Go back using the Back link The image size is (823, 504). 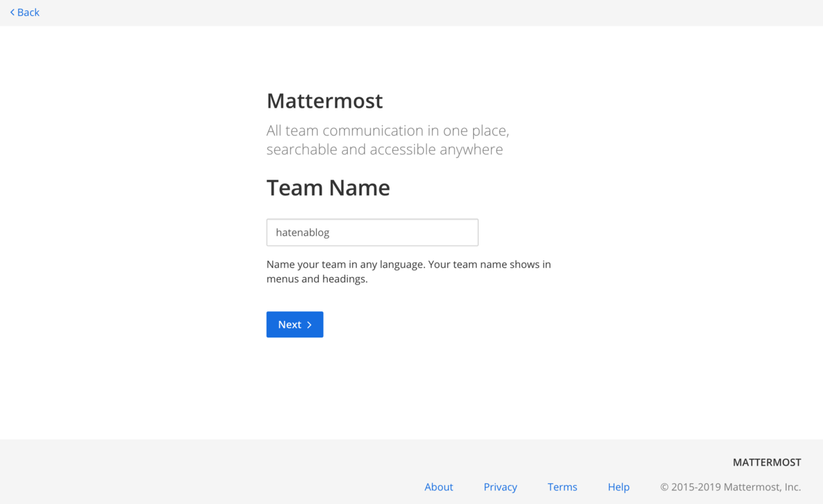(25, 12)
